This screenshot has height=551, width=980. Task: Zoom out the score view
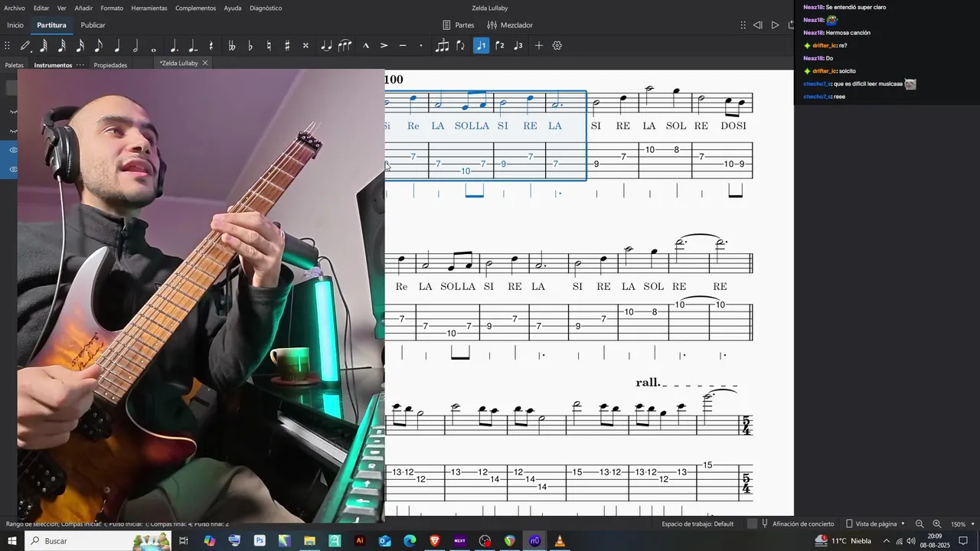pos(920,524)
